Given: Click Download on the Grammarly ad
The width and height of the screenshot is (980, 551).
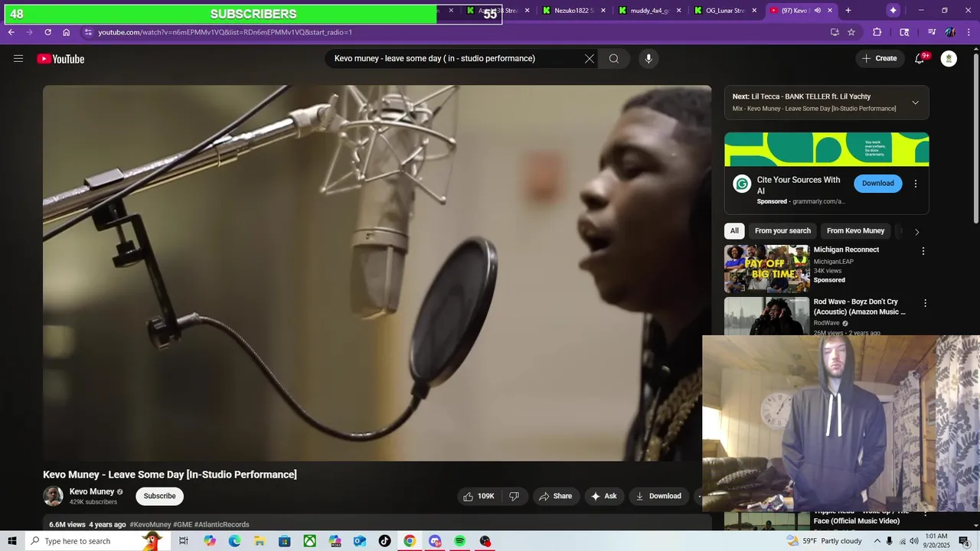Looking at the screenshot, I should [x=877, y=183].
